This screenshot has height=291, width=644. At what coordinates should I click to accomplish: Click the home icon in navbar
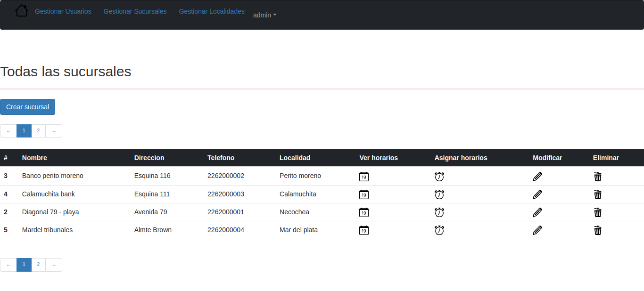22,11
